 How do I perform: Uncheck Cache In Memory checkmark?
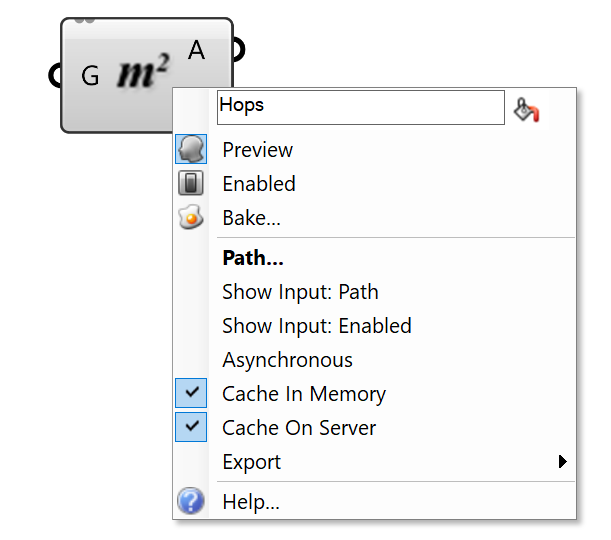pyautogui.click(x=191, y=394)
